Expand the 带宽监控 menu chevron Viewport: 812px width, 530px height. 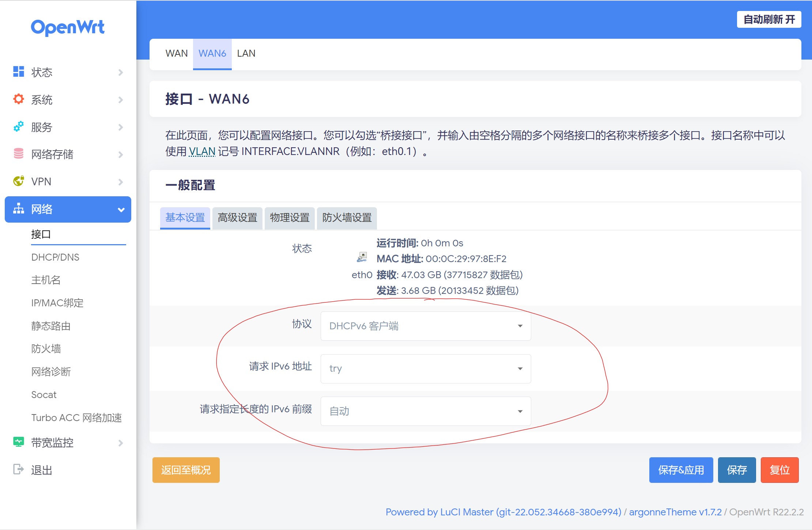(x=121, y=443)
